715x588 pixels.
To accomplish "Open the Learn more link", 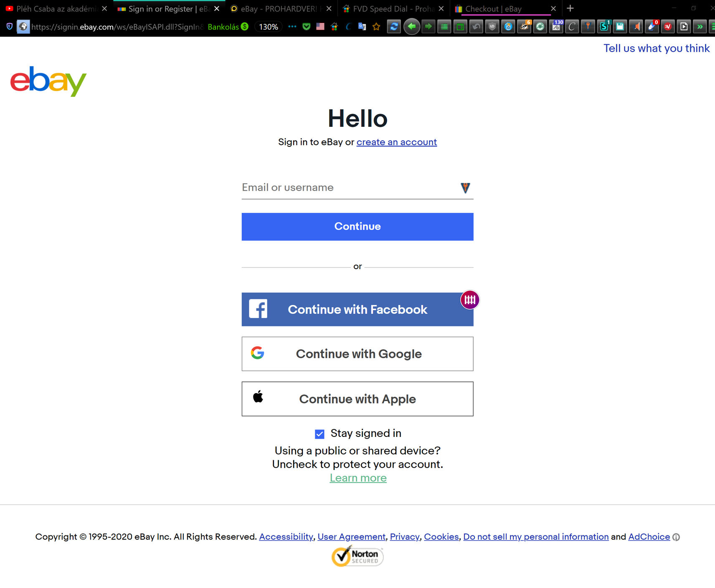I will click(x=358, y=478).
